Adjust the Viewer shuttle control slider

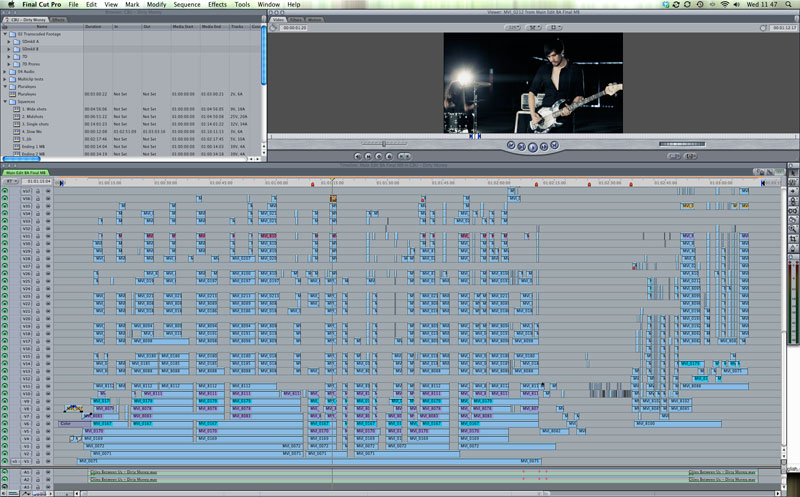click(x=384, y=143)
